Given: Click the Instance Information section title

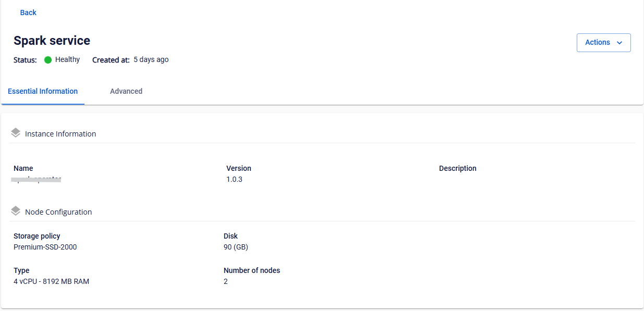Looking at the screenshot, I should point(60,134).
